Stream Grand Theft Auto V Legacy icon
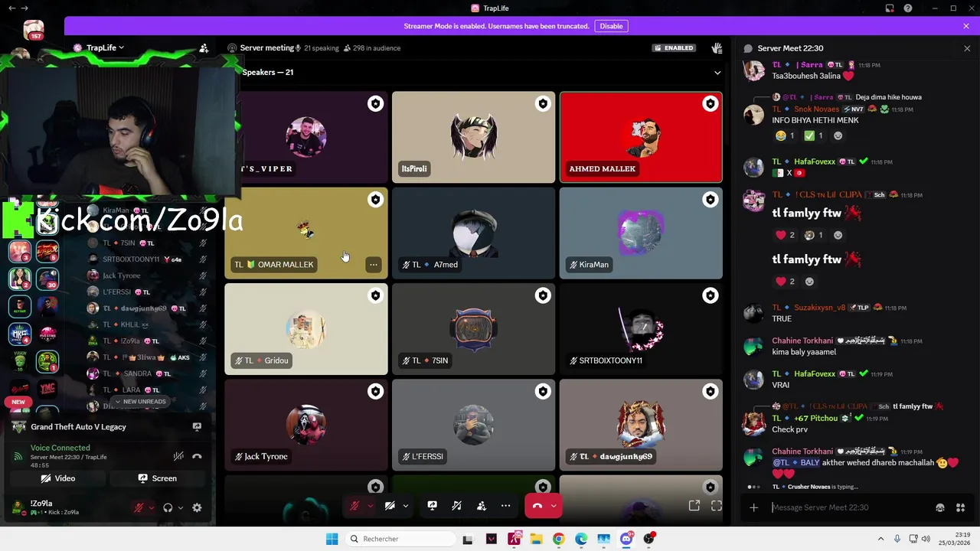This screenshot has height=551, width=980. tap(197, 427)
